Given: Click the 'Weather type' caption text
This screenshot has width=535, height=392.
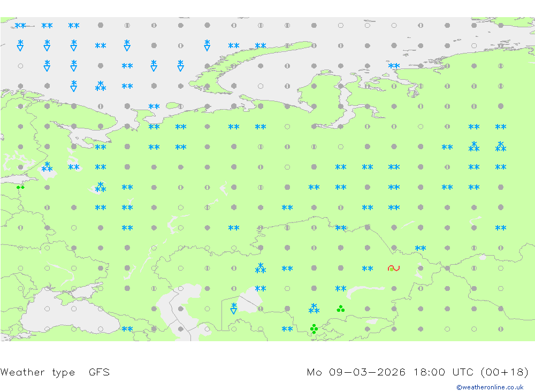Looking at the screenshot, I should point(37,372).
